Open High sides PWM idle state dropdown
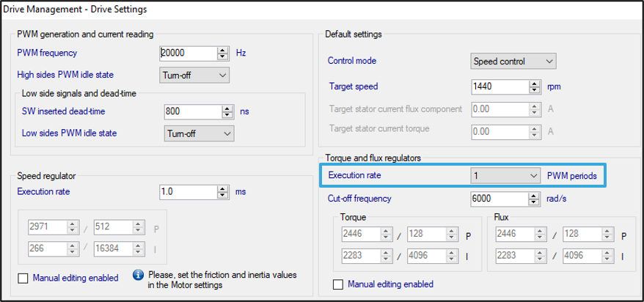 pos(194,75)
